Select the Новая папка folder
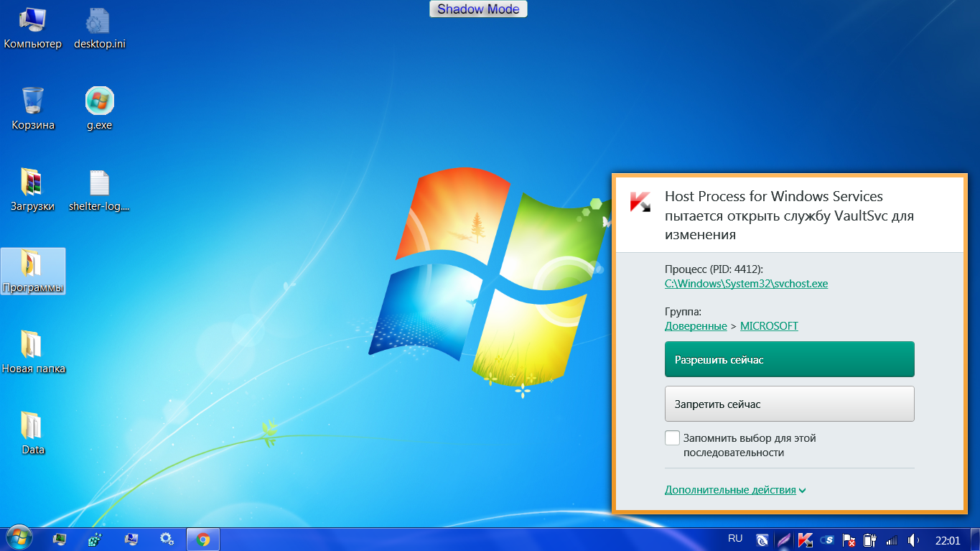This screenshot has width=980, height=551. tap(33, 353)
